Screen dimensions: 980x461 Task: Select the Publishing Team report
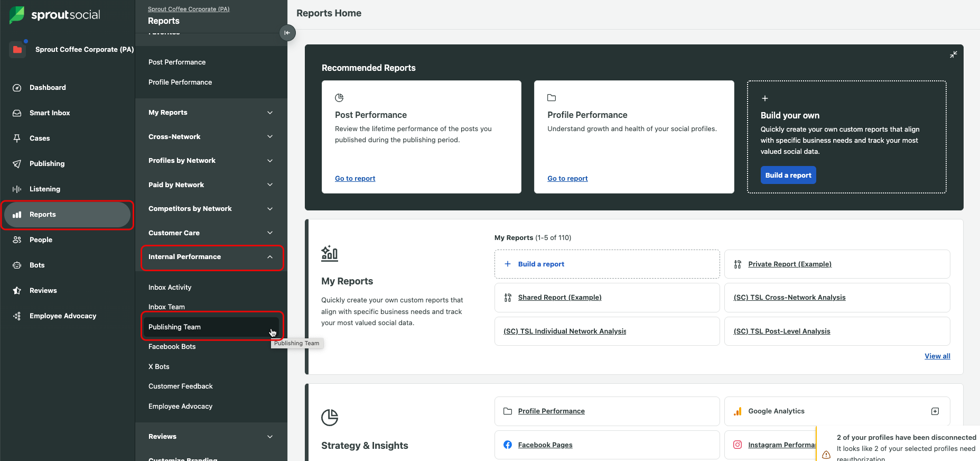click(x=211, y=327)
